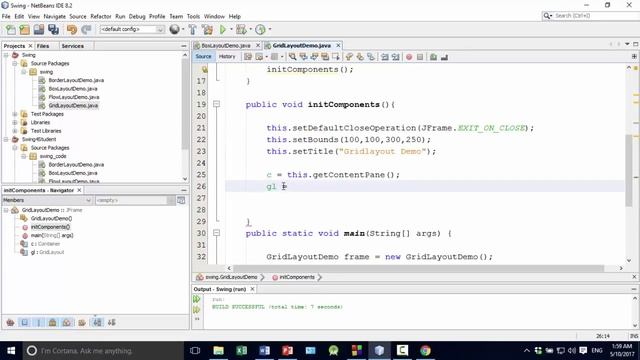
Task: Click the Profile Project clock icon
Action: click(x=260, y=29)
